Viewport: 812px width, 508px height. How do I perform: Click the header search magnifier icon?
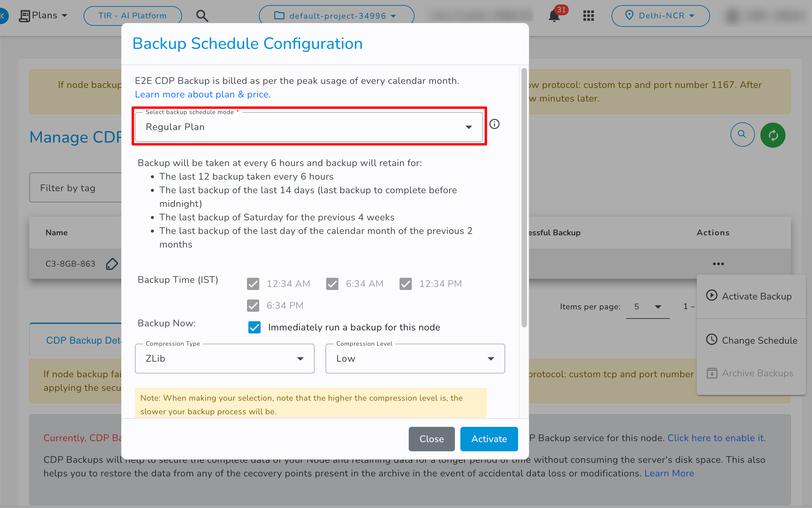(202, 16)
